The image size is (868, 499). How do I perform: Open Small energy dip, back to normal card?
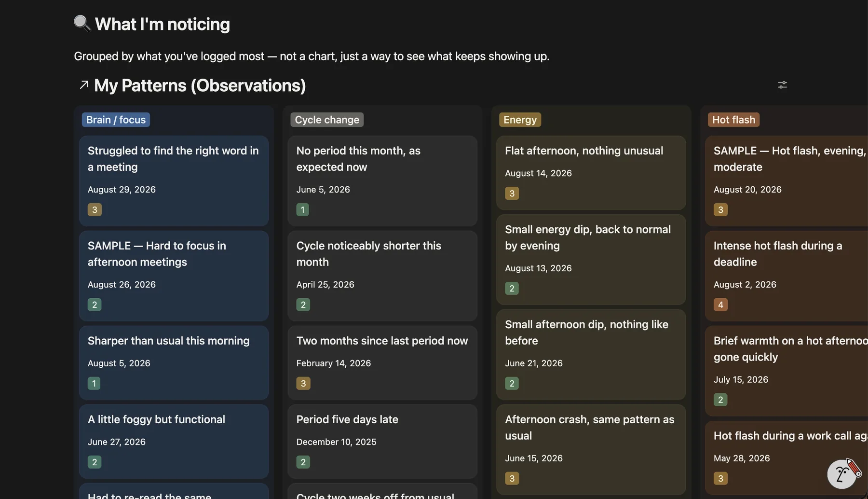click(591, 260)
